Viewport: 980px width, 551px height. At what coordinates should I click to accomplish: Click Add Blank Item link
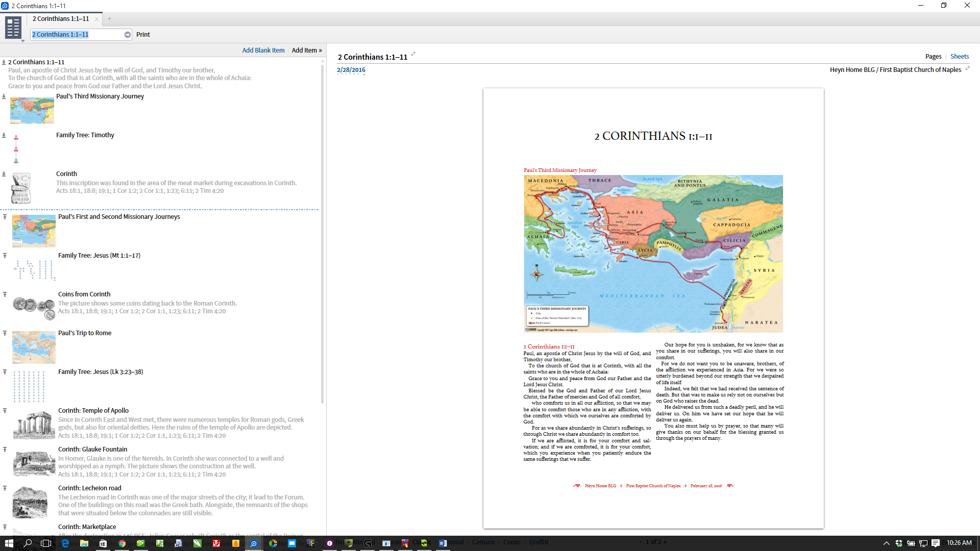point(263,51)
